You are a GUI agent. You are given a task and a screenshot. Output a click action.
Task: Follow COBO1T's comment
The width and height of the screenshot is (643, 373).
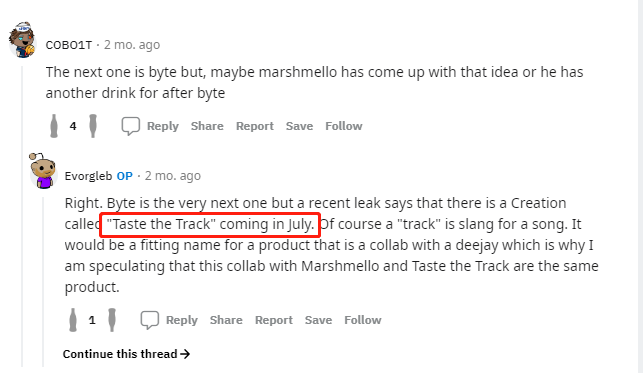[x=344, y=126]
